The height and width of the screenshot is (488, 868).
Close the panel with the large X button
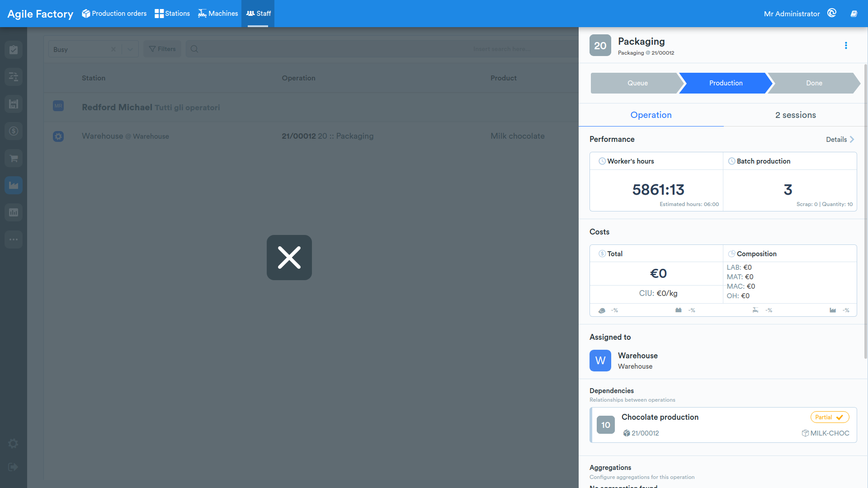pos(289,258)
